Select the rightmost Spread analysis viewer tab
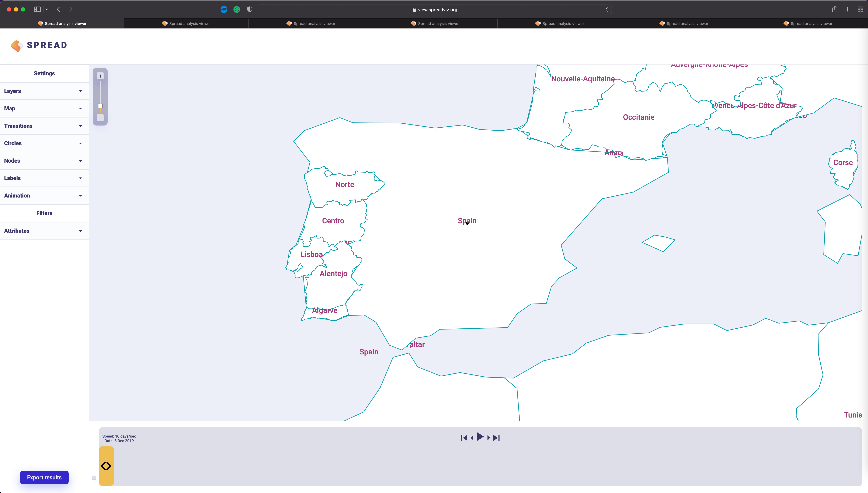 tap(808, 23)
